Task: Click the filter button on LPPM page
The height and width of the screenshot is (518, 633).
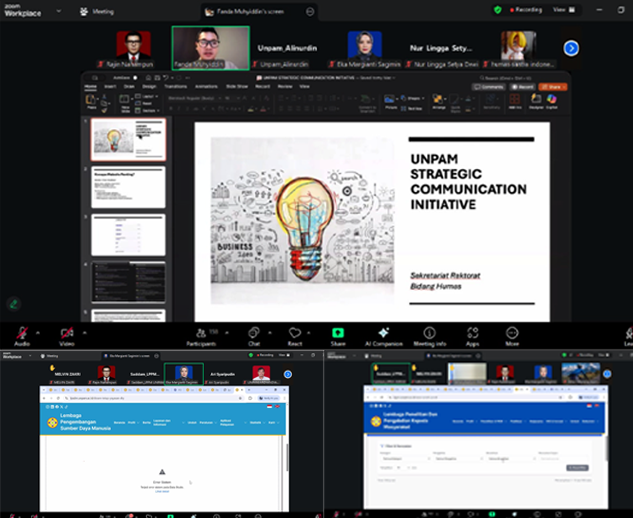Action: (577, 468)
